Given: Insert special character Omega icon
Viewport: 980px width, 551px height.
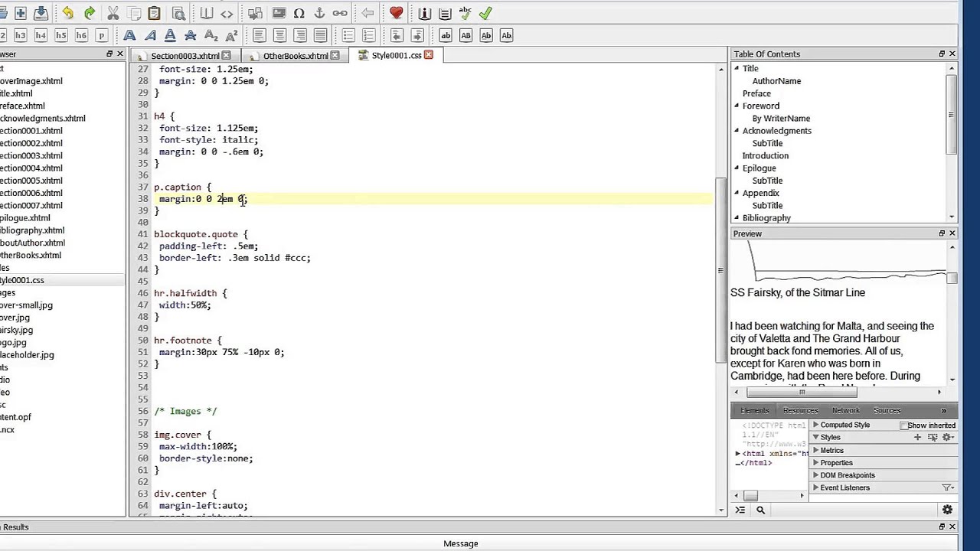Looking at the screenshot, I should [x=299, y=13].
